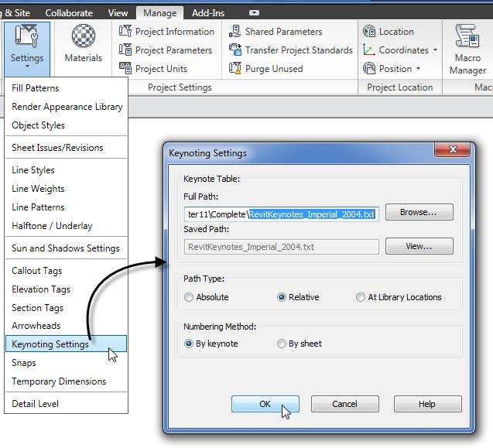Choose Elevation Tags menu item
This screenshot has height=448, width=493.
[x=66, y=289]
